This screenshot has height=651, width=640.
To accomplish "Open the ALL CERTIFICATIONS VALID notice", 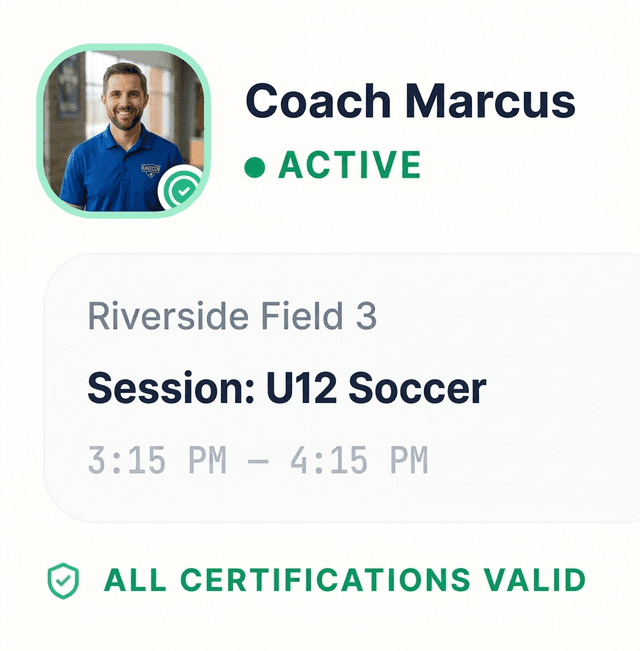I will (344, 580).
